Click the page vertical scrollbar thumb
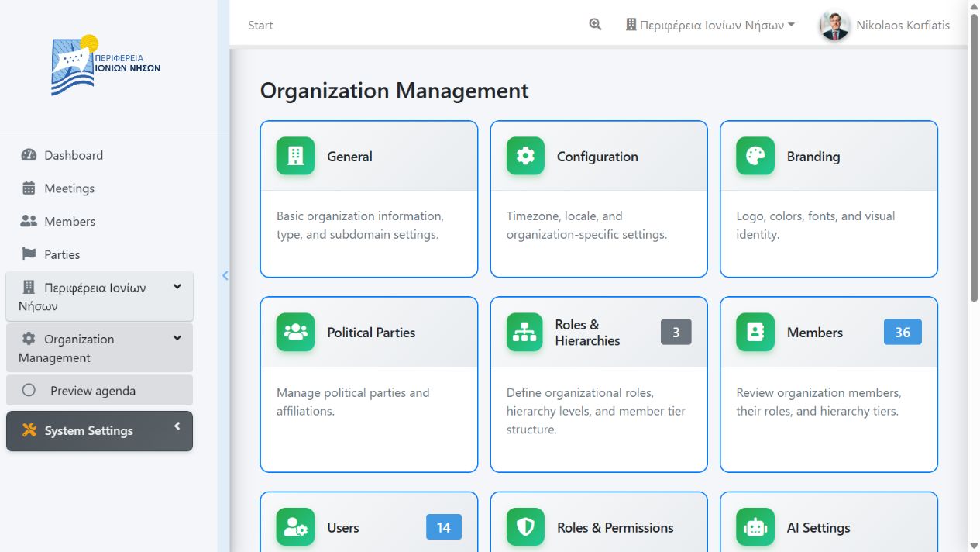The height and width of the screenshot is (552, 980). (975, 157)
